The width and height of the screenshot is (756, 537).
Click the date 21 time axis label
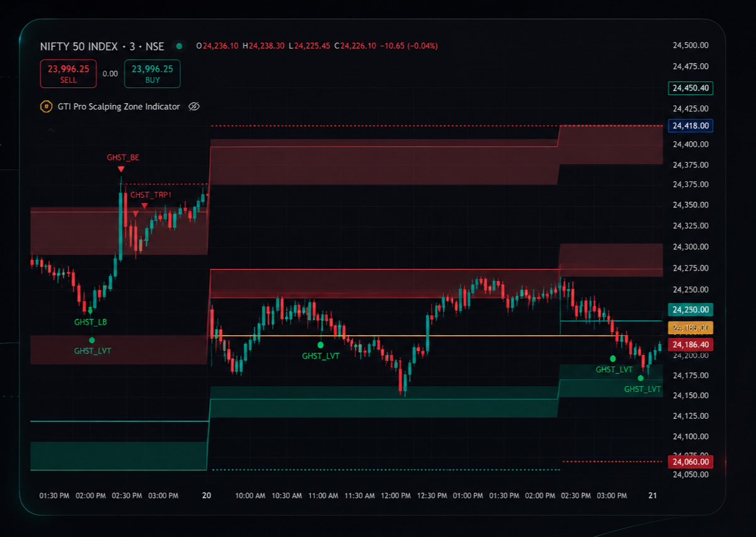point(652,495)
